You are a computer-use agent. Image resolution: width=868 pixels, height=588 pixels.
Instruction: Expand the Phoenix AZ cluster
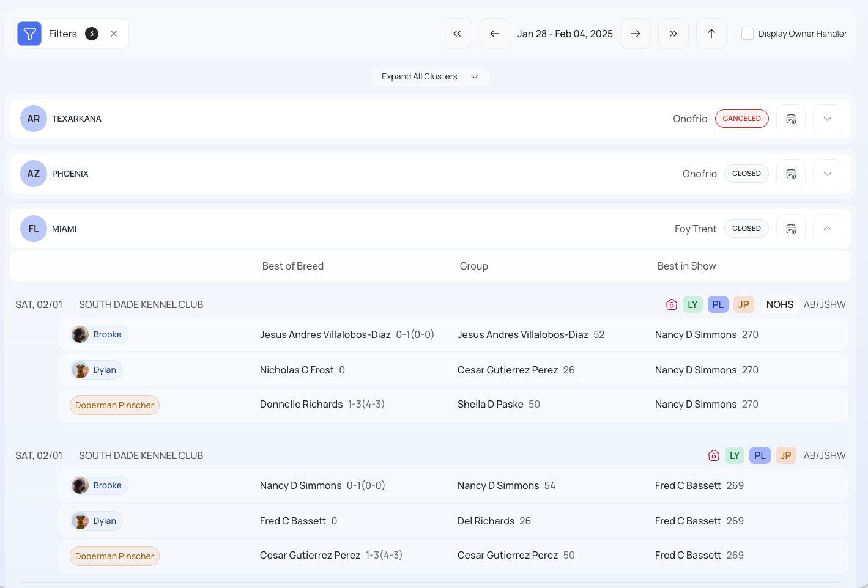pyautogui.click(x=828, y=174)
